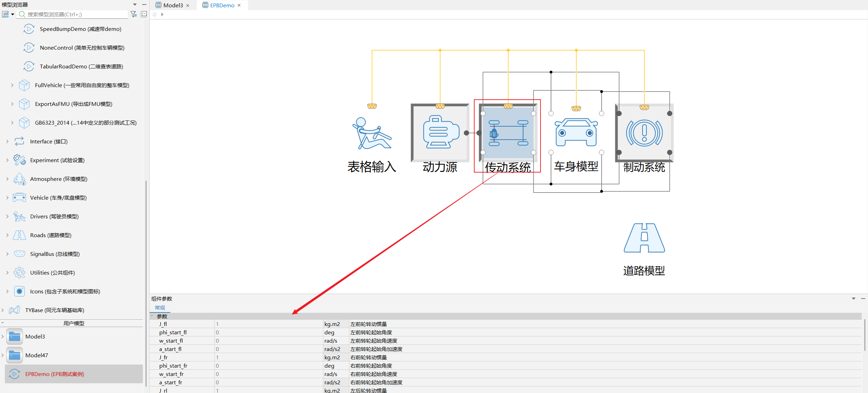The height and width of the screenshot is (393, 868).
Task: Select the 车身模型 car block
Action: pos(576,133)
